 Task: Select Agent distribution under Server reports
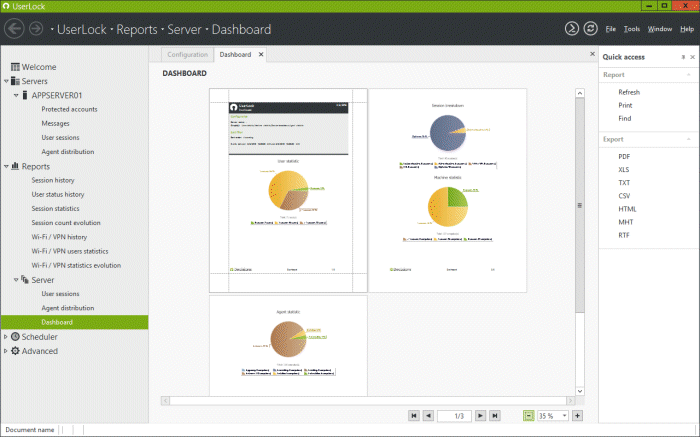tap(68, 308)
